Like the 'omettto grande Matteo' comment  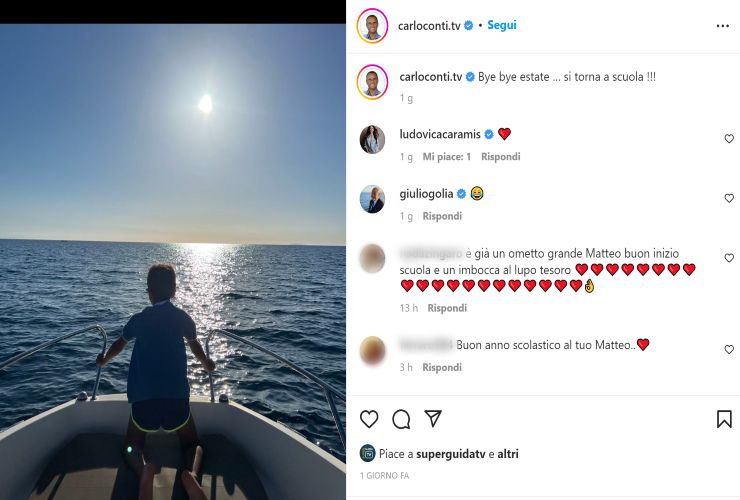point(729,258)
